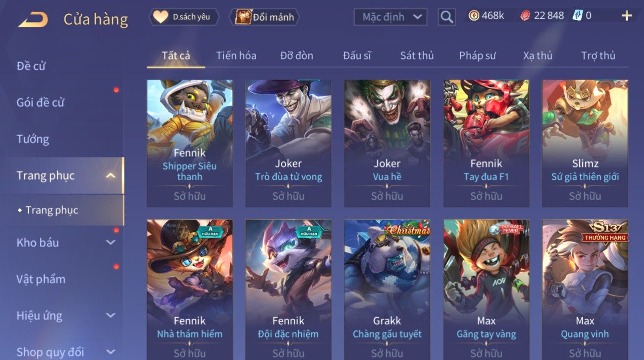Select the Tiến hóa tab
This screenshot has height=360, width=644.
(236, 55)
